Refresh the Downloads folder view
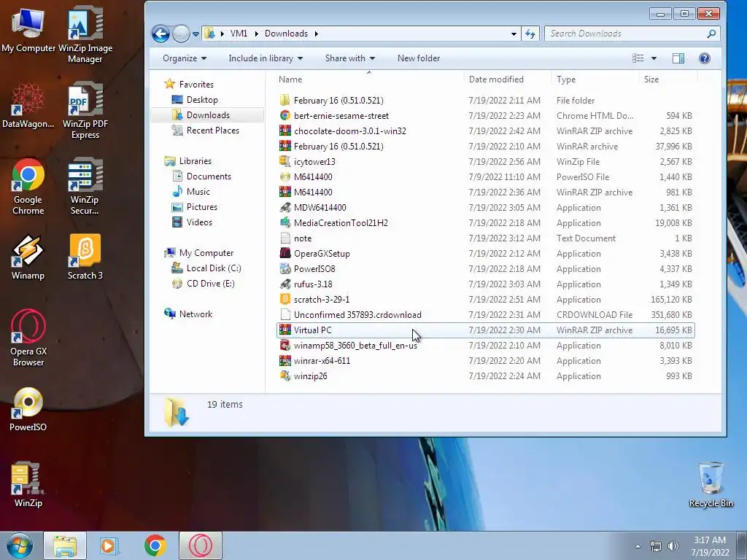Viewport: 747px width, 560px height. click(x=530, y=34)
